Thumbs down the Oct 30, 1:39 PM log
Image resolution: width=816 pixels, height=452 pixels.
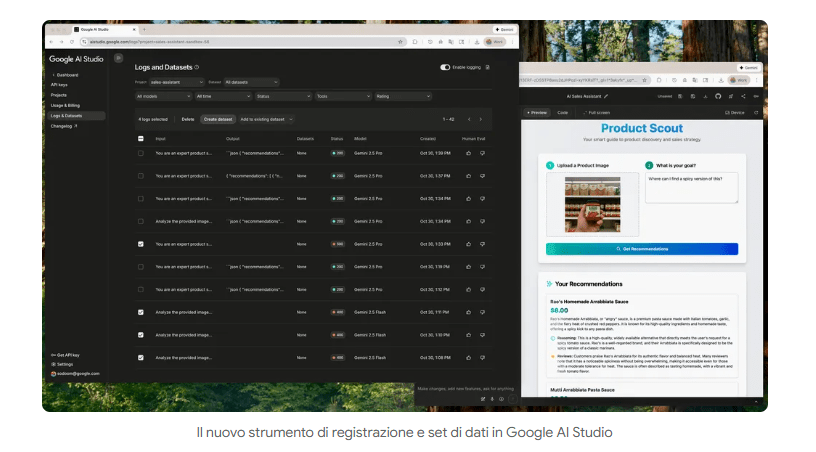(482, 153)
